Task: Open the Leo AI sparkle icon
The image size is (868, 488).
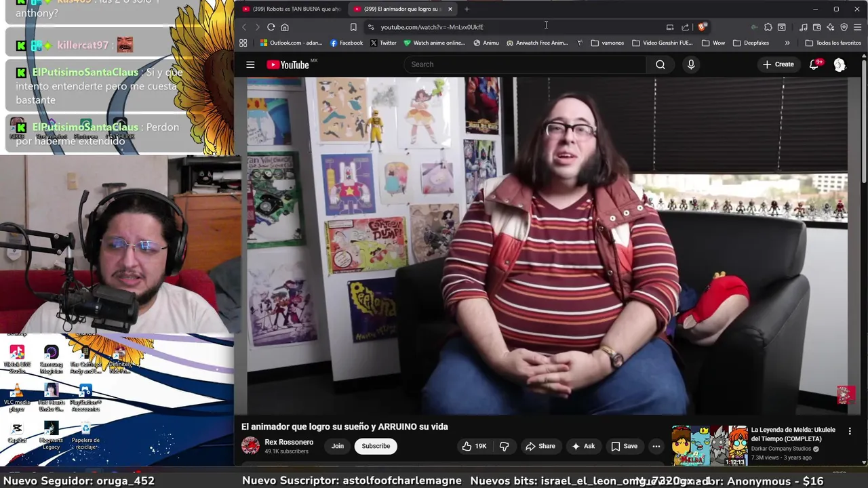Action: (830, 27)
